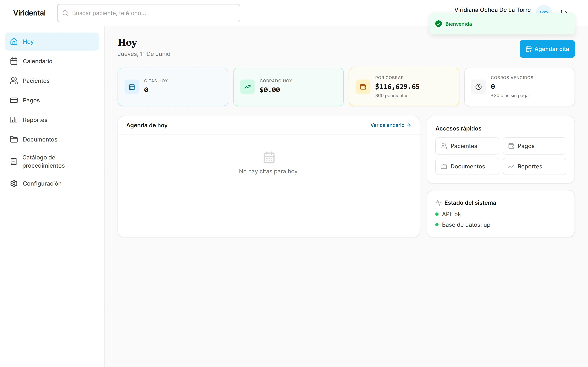Focus the Buscar paciente search field
This screenshot has height=367, width=588.
tap(148, 13)
